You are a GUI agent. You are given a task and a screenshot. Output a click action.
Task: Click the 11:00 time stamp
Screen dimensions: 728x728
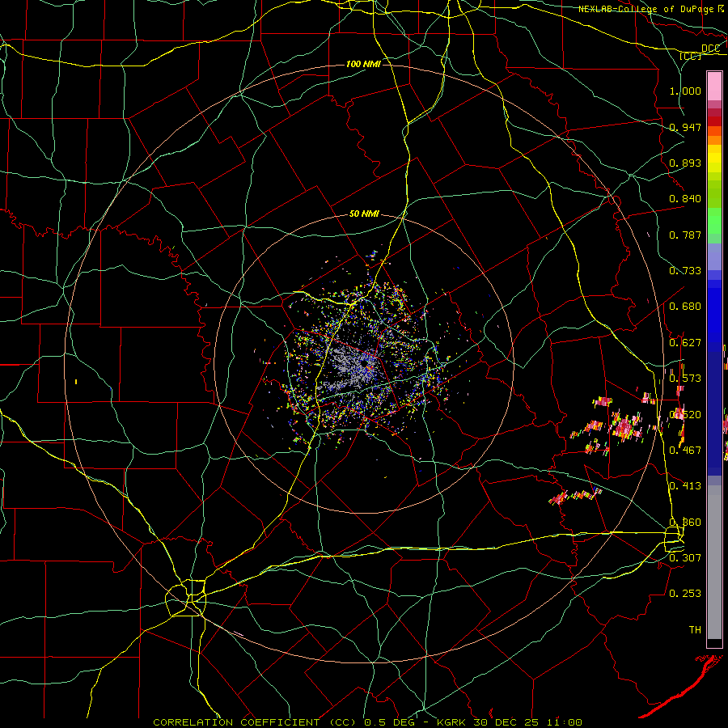click(x=563, y=722)
